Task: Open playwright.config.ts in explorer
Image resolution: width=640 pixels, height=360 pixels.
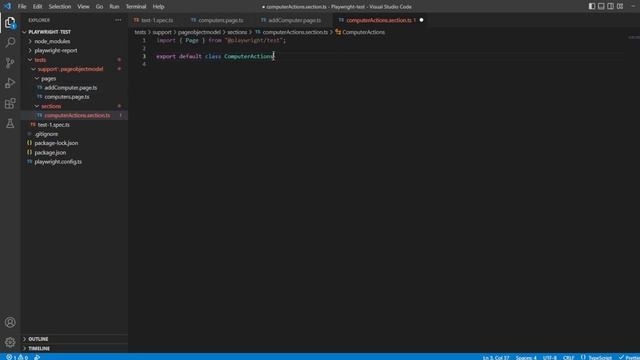Action: click(58, 162)
